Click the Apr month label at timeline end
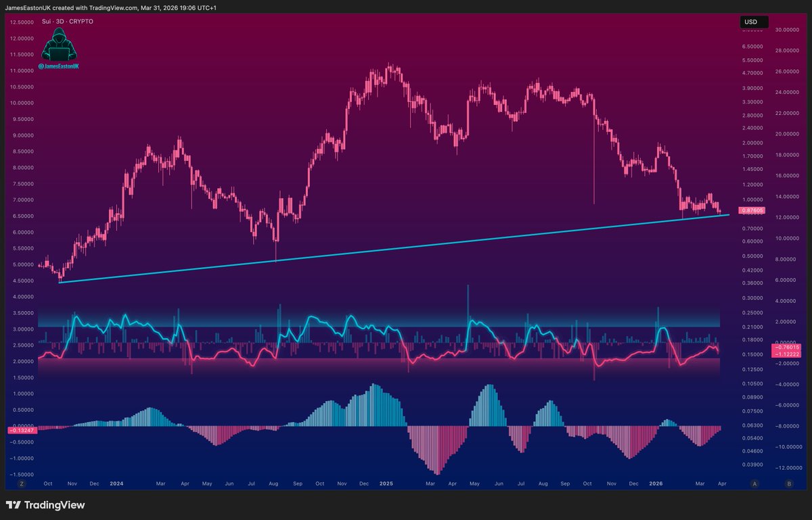This screenshot has width=812, height=520. [x=721, y=484]
